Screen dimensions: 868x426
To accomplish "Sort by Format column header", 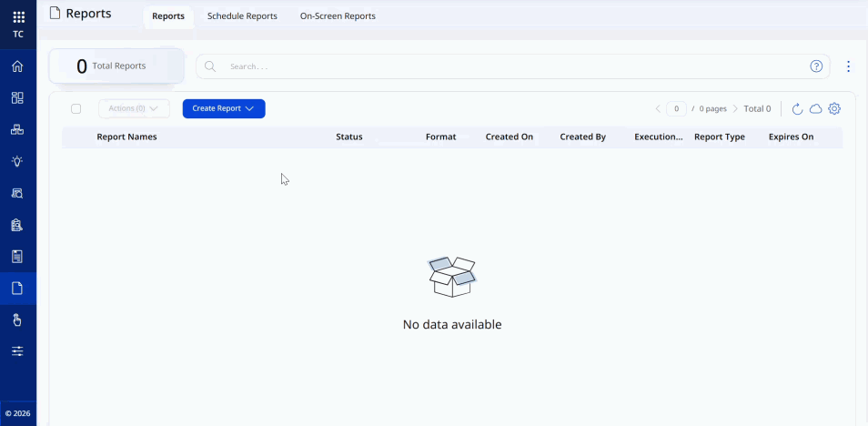I will 440,137.
